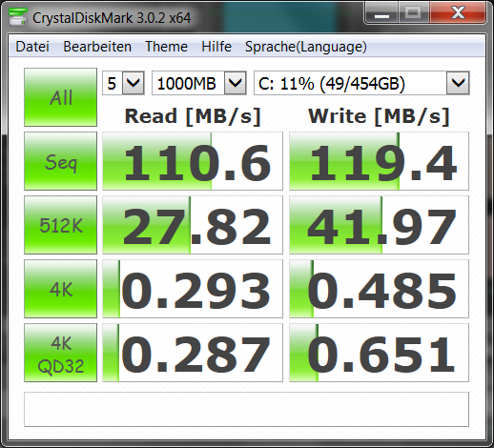Start the 4K QD32 benchmark

coord(60,353)
